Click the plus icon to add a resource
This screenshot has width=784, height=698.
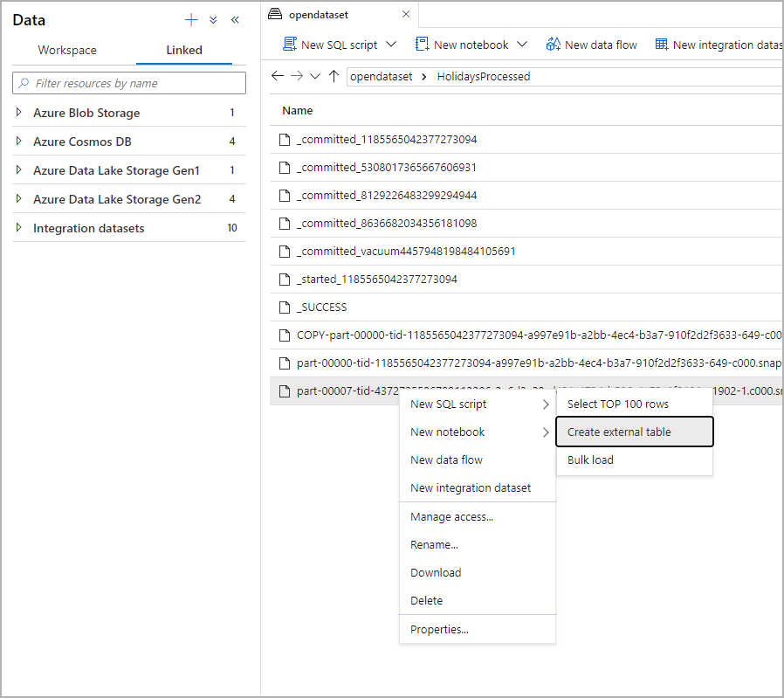coord(191,20)
